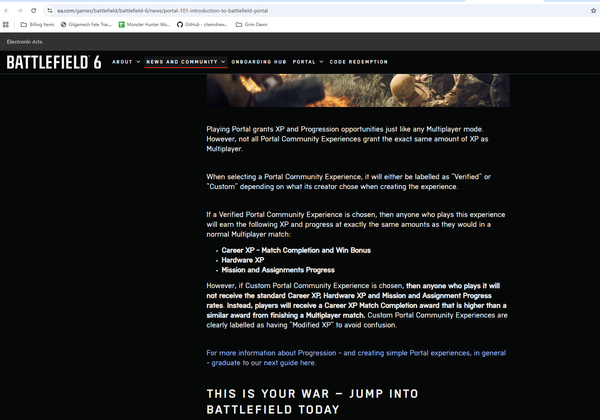Click the URL address bar
600x420 pixels.
(x=300, y=10)
